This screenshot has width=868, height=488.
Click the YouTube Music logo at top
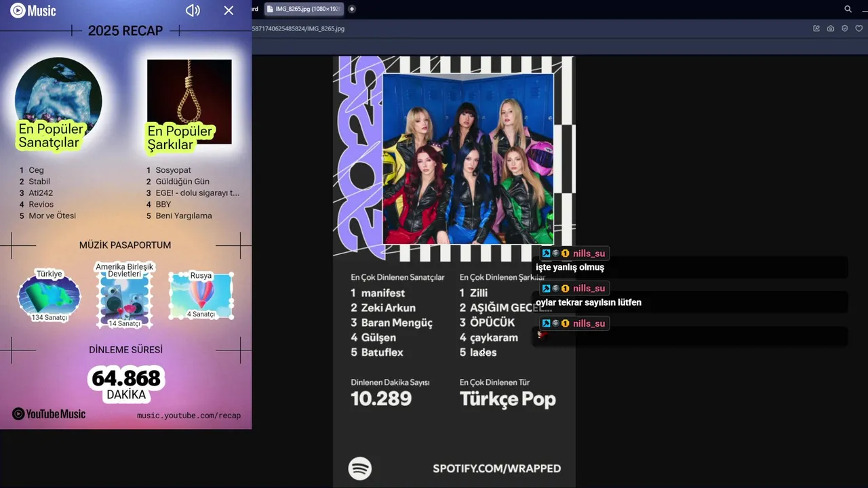(33, 10)
